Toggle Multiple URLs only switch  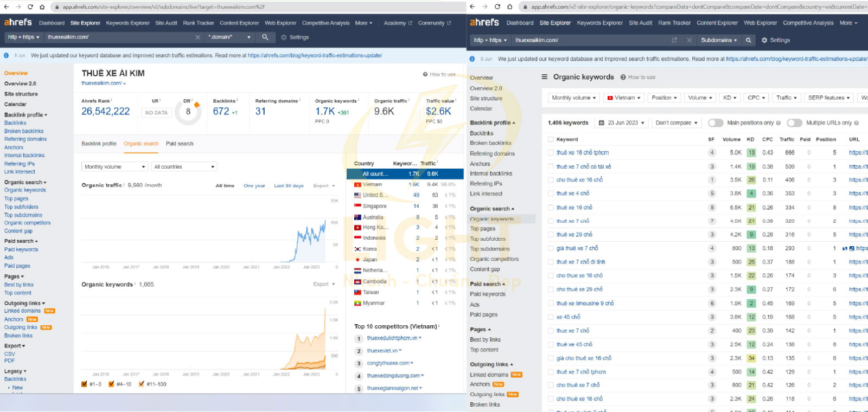coord(794,123)
